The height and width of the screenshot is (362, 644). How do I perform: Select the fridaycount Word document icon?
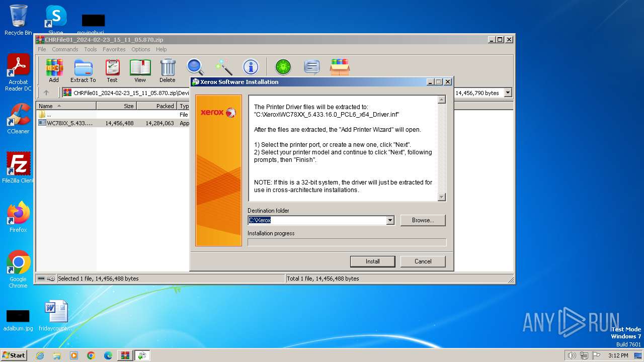coord(56,316)
